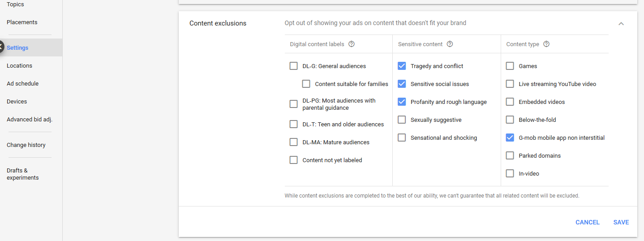The width and height of the screenshot is (644, 241).
Task: Open help icon beside Content type
Action: [x=546, y=44]
